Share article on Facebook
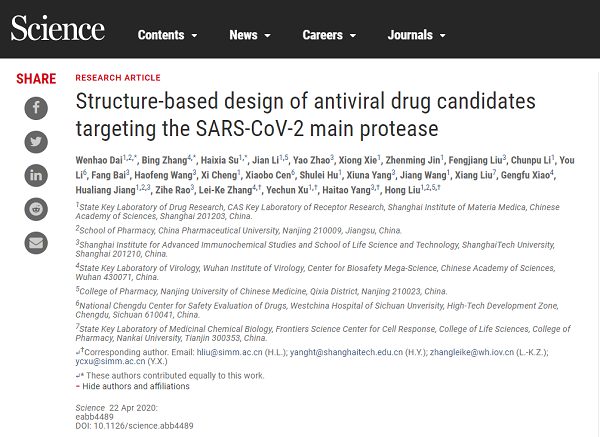The image size is (600, 437). 36,108
